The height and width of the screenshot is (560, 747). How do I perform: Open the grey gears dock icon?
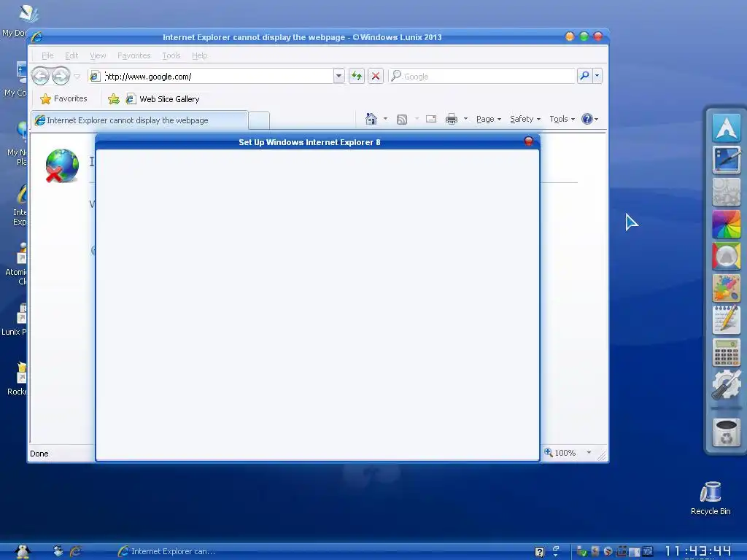(x=726, y=192)
